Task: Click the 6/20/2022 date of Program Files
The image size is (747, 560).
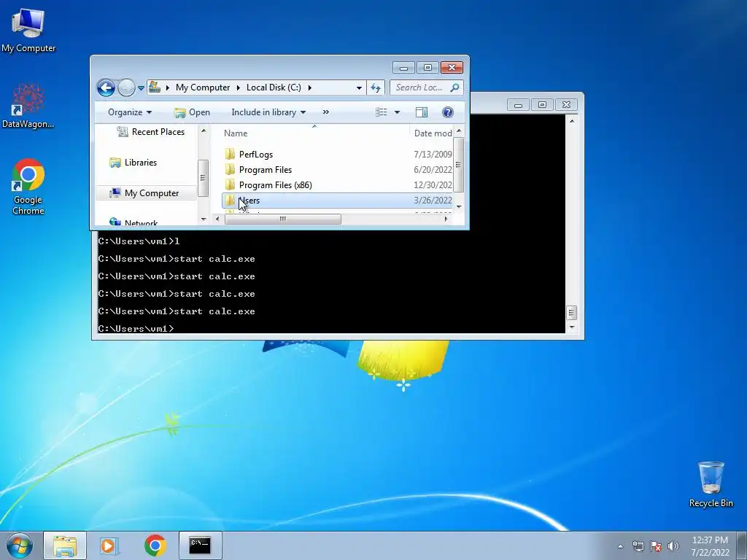Action: click(433, 169)
